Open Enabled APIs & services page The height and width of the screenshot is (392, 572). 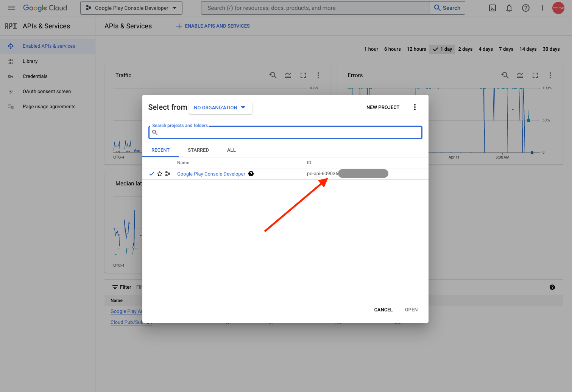coord(49,46)
